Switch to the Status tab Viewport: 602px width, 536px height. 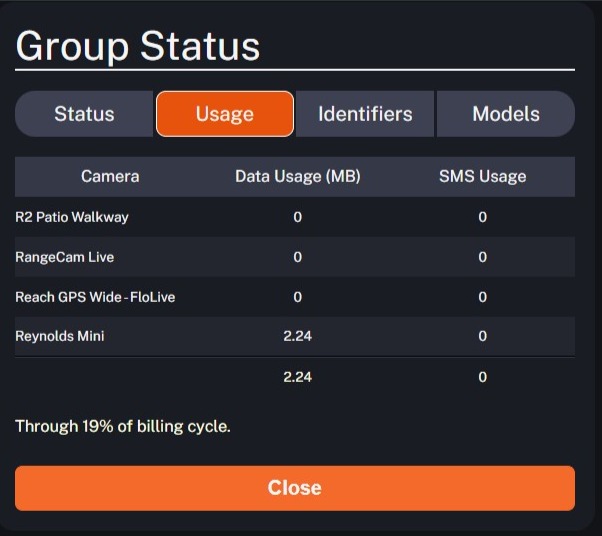point(84,114)
